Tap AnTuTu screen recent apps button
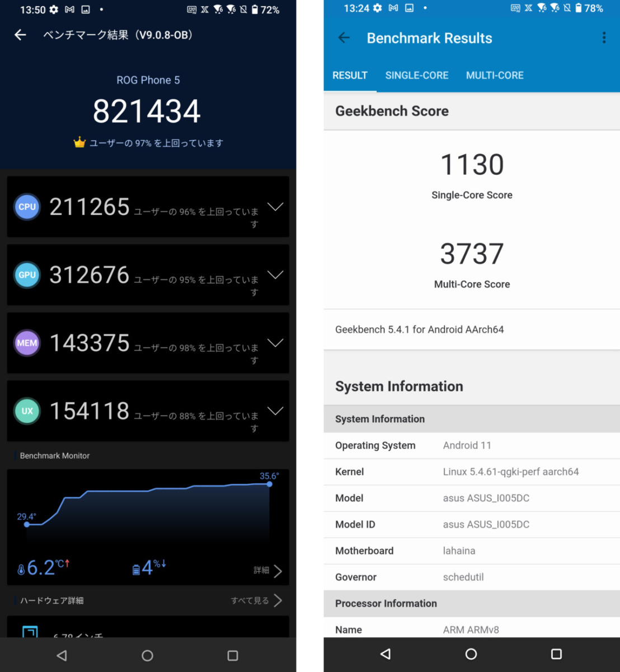 pos(233,655)
